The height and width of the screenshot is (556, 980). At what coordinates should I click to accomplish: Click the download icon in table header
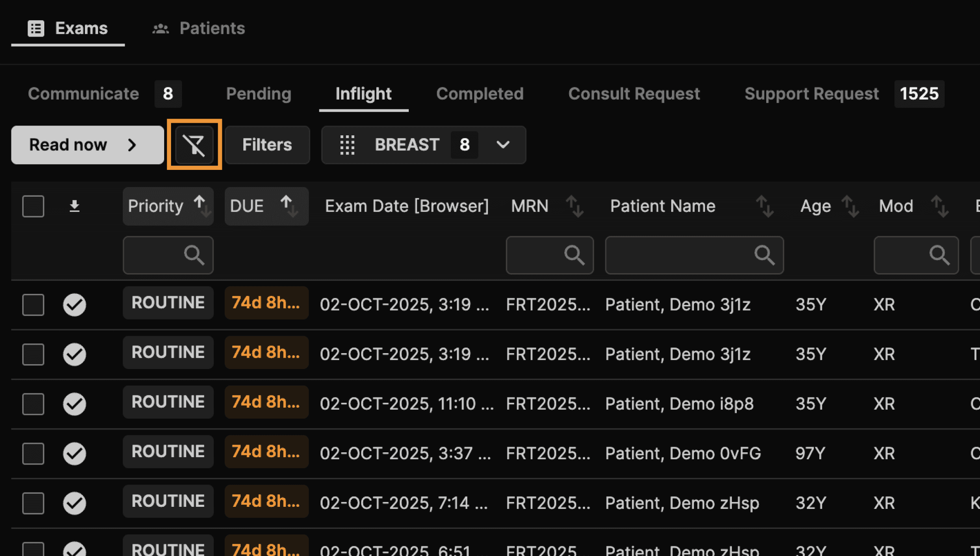(x=74, y=206)
